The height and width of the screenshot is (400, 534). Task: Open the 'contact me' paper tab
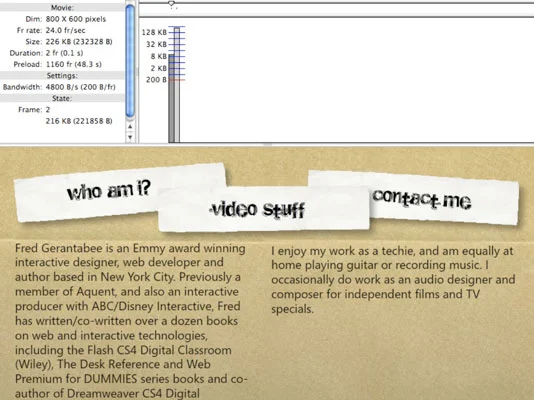point(422,198)
